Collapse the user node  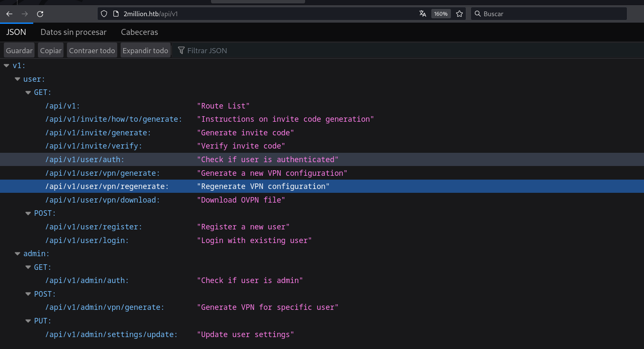coord(17,79)
